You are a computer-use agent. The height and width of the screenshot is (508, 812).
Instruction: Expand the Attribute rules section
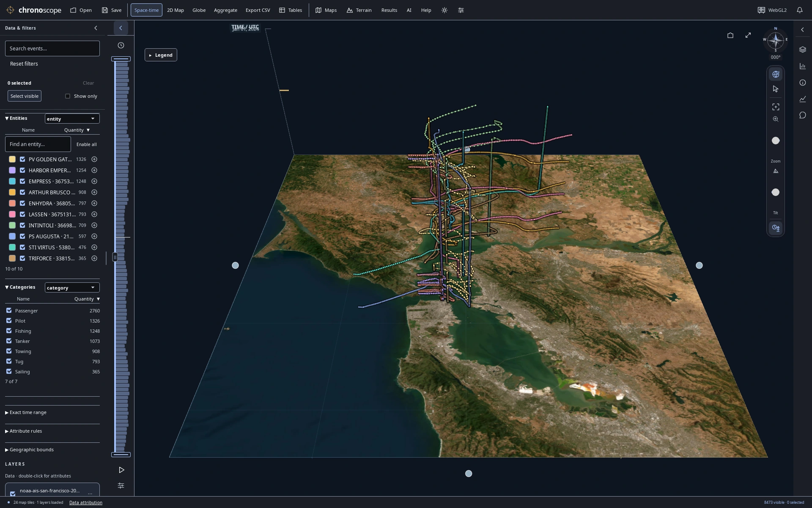coord(24,431)
